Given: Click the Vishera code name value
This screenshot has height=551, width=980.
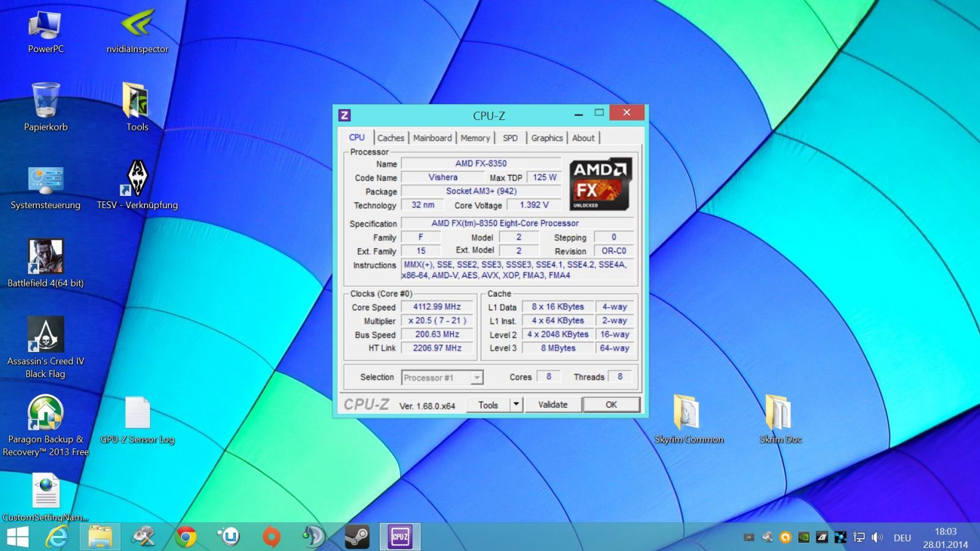Looking at the screenshot, I should click(443, 178).
